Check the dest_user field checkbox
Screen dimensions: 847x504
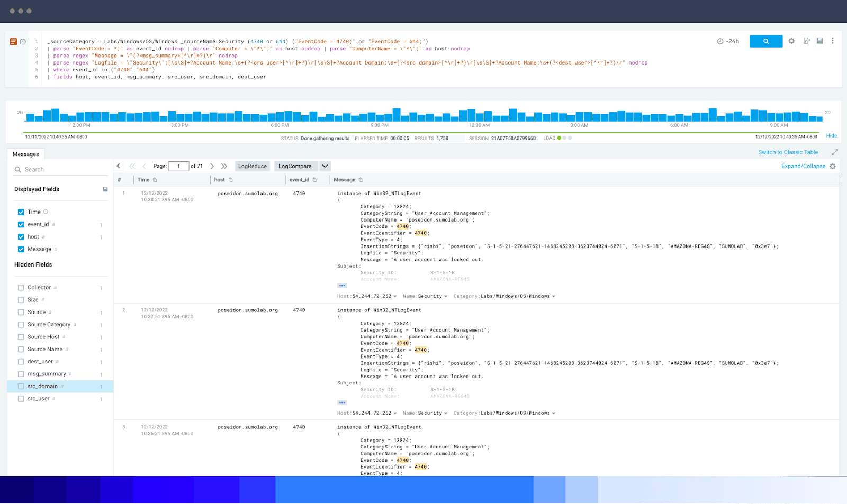[21, 362]
